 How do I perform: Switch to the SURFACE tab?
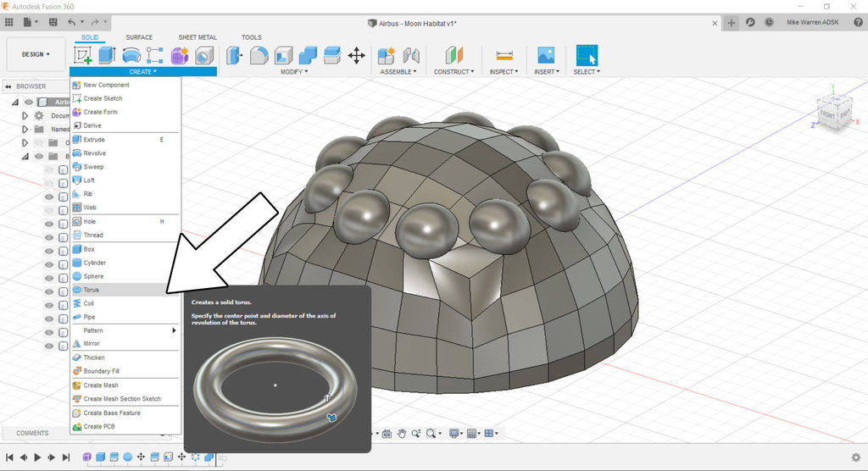point(139,37)
